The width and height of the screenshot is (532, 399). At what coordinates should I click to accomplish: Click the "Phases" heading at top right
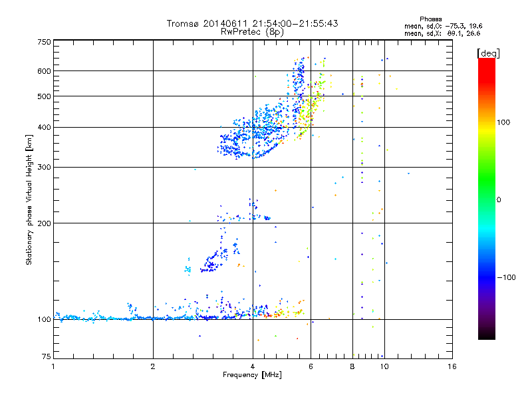[x=430, y=19]
